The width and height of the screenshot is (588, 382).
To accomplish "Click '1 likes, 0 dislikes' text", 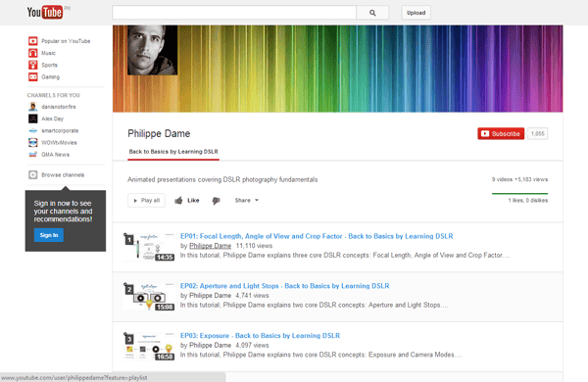I will click(528, 201).
